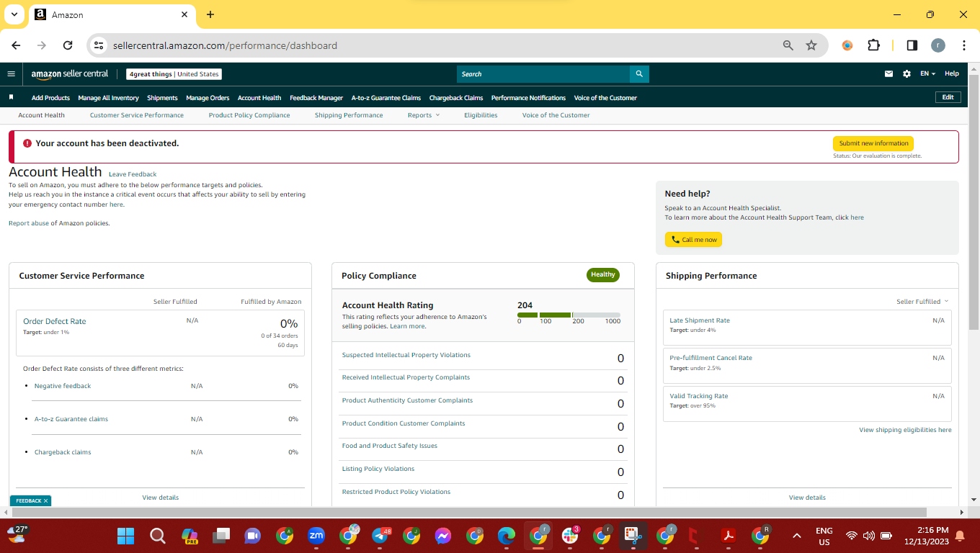The width and height of the screenshot is (980, 553).
Task: Open Chargeback Claims in the top navigation
Action: (456, 98)
